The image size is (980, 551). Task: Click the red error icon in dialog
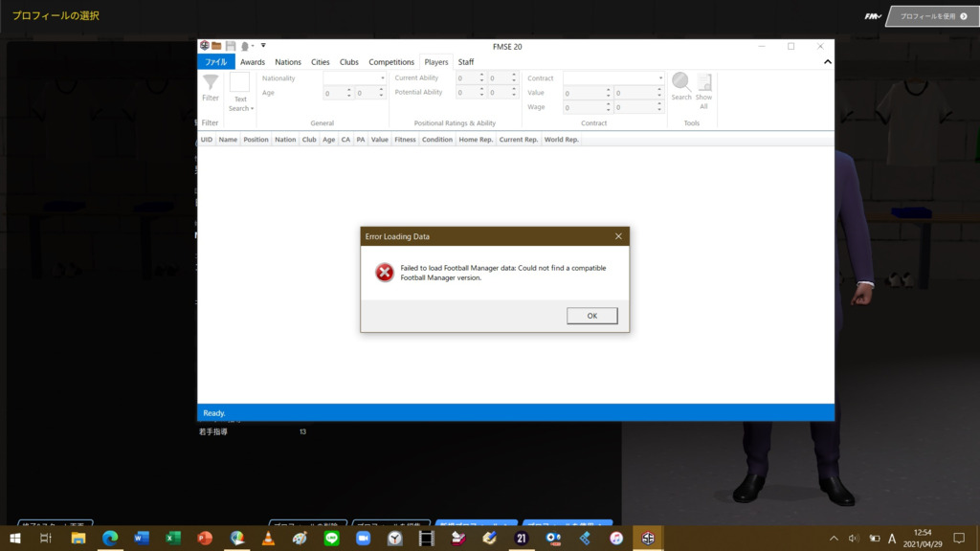click(x=385, y=273)
